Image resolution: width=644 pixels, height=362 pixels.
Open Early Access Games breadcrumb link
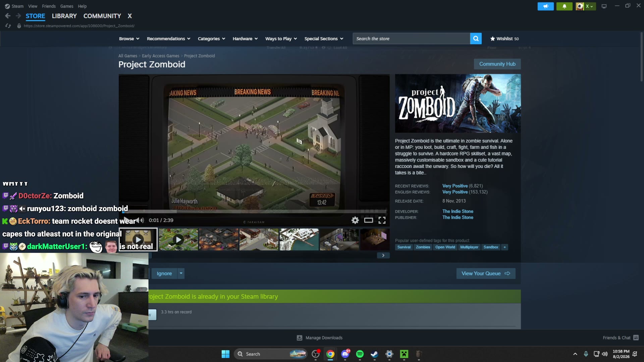(x=161, y=56)
